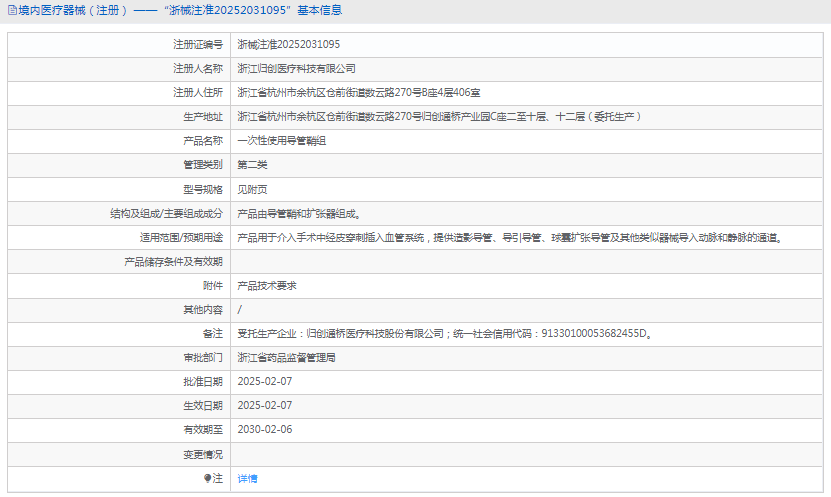Click the 产品名称 row label
The width and height of the screenshot is (831, 497).
coord(203,141)
